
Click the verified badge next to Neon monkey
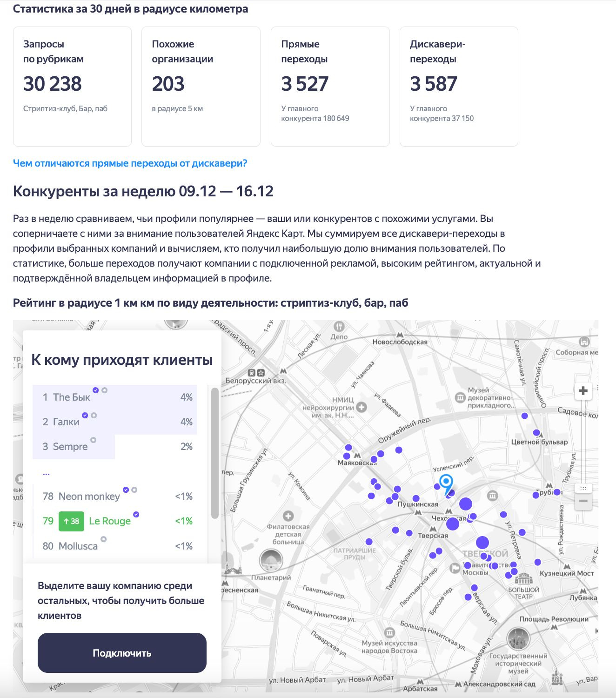coord(126,490)
